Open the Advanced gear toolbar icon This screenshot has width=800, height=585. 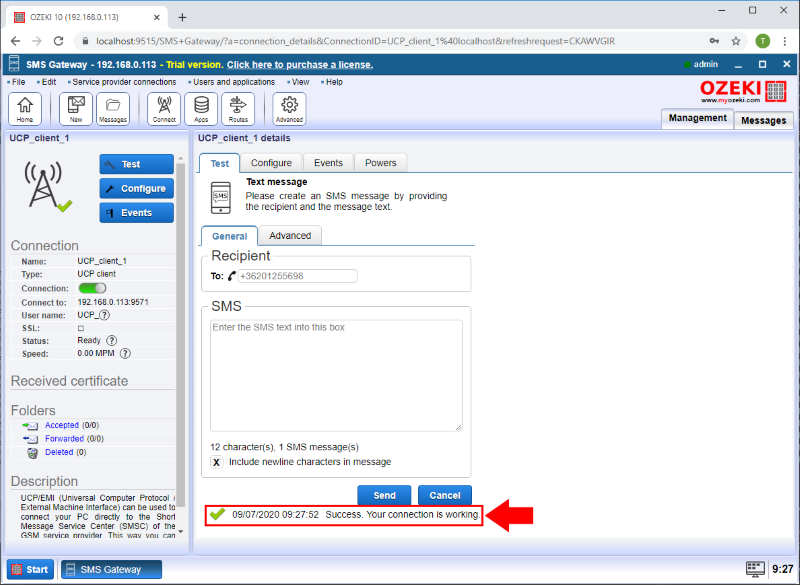pyautogui.click(x=289, y=108)
